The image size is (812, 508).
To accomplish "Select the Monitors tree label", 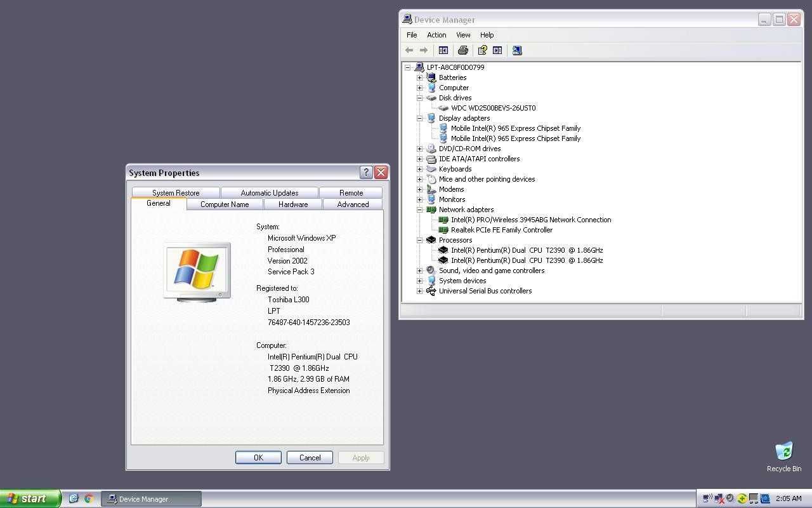I will coord(452,199).
